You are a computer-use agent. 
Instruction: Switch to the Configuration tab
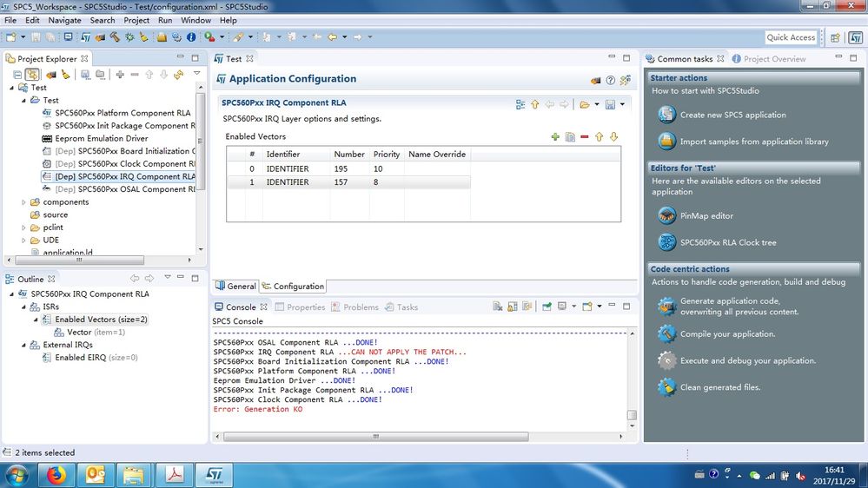(293, 286)
